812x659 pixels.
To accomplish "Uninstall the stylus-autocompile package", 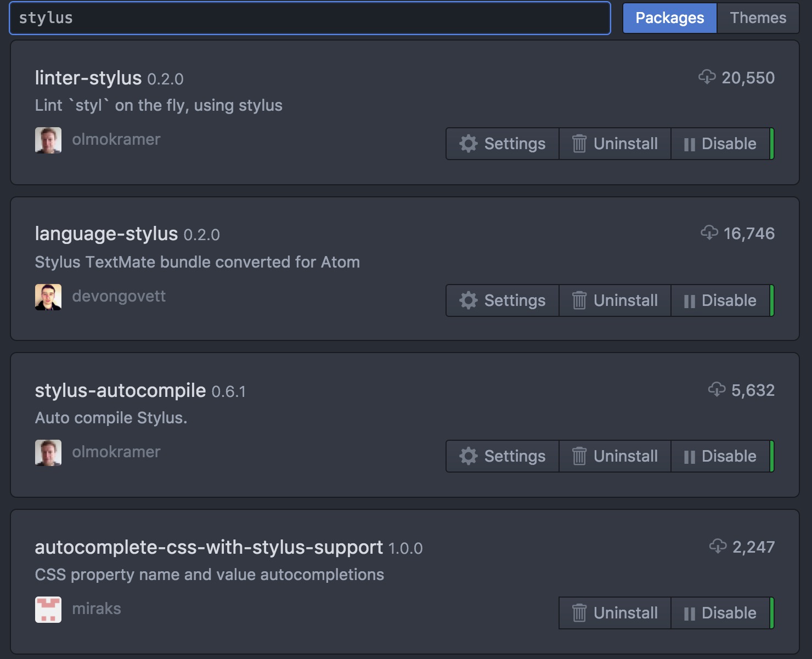I will 615,456.
